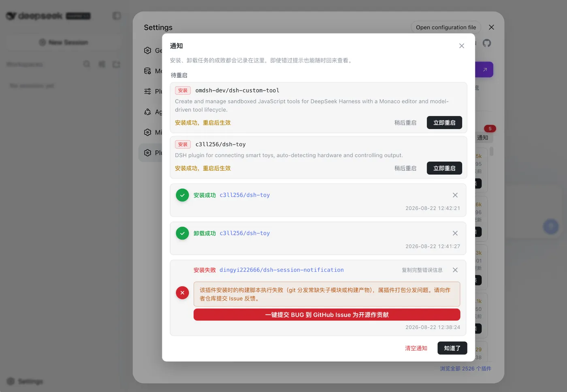
Task: Submit the bug with 一键提交 BUG 到 GitHub Issue
Action: (327, 315)
